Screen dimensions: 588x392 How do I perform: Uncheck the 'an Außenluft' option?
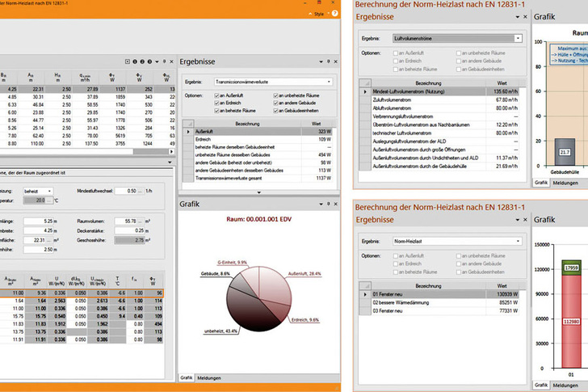click(x=216, y=95)
